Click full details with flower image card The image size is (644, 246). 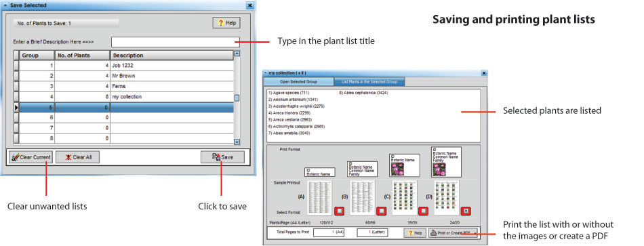coord(447,162)
